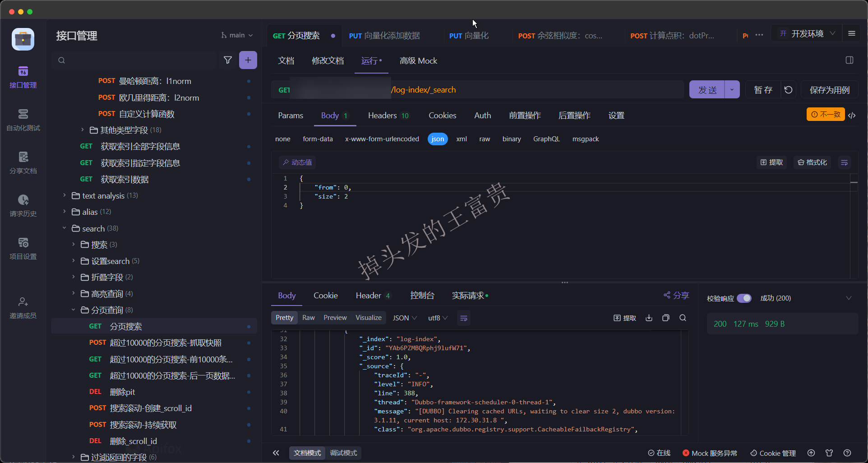
Task: Select the GraphQL body type
Action: point(546,139)
